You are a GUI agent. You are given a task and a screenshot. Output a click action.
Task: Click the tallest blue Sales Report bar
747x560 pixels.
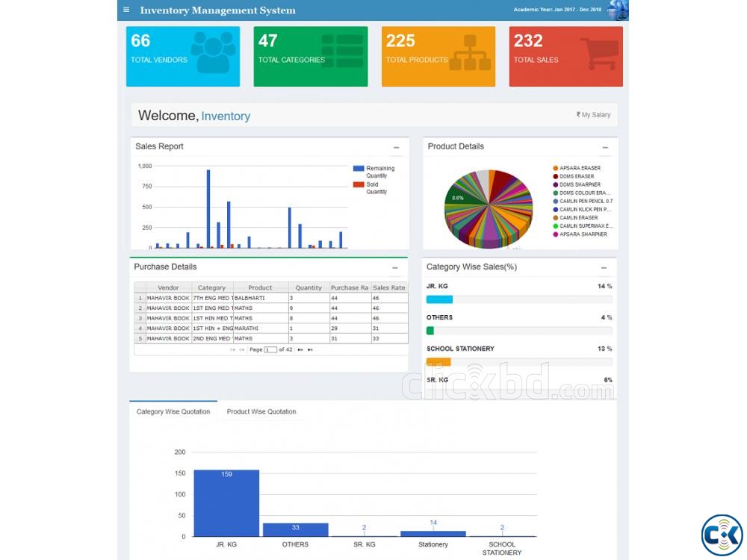point(208,208)
